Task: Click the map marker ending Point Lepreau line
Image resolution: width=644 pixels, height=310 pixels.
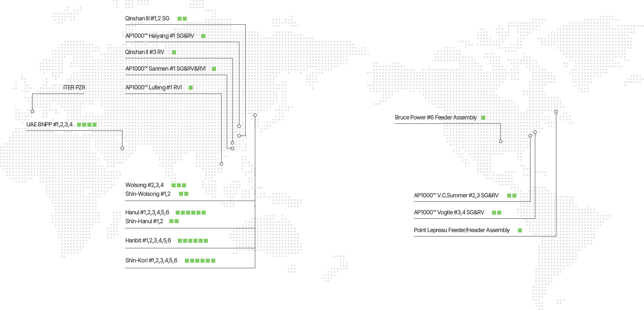Action: [556, 112]
